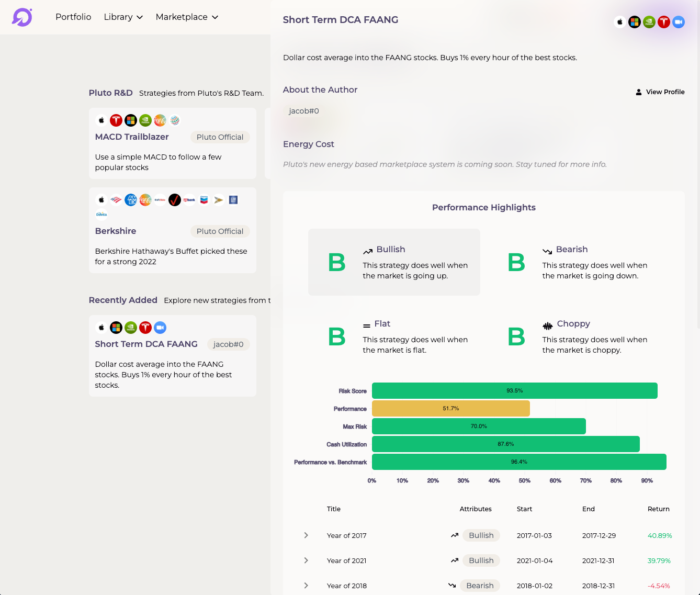Click the Tesla icon in panel header
The image size is (700, 595).
click(x=663, y=22)
